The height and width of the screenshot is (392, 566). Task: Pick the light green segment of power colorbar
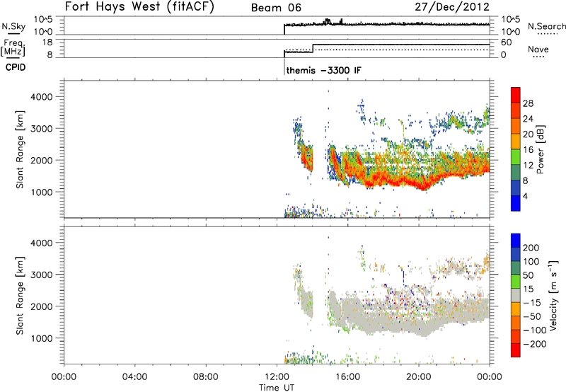(x=516, y=156)
